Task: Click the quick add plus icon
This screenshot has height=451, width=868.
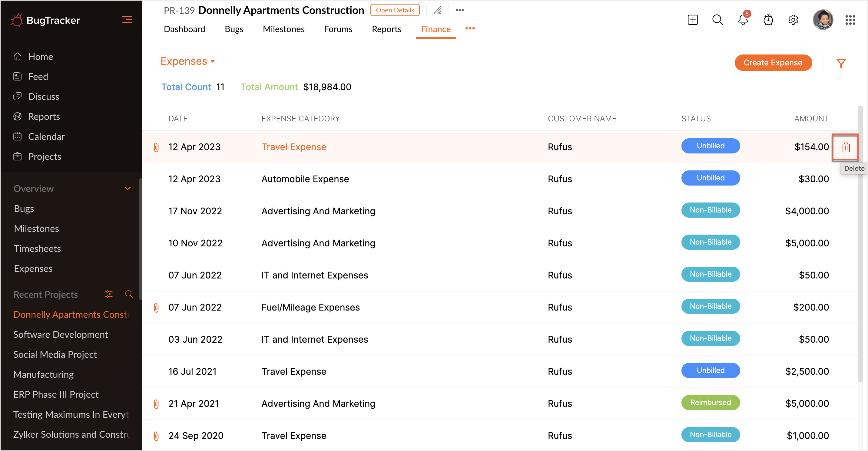Action: point(692,20)
